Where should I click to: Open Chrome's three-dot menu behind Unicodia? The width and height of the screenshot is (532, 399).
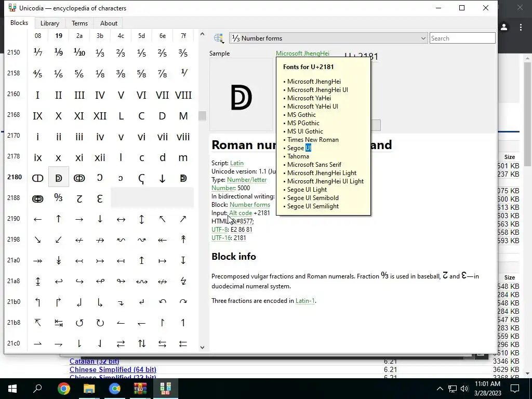[x=521, y=28]
